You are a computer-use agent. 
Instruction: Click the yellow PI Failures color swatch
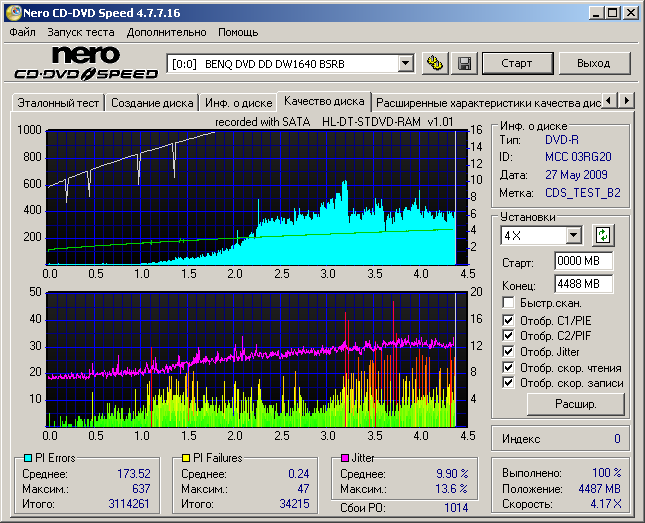(x=186, y=458)
